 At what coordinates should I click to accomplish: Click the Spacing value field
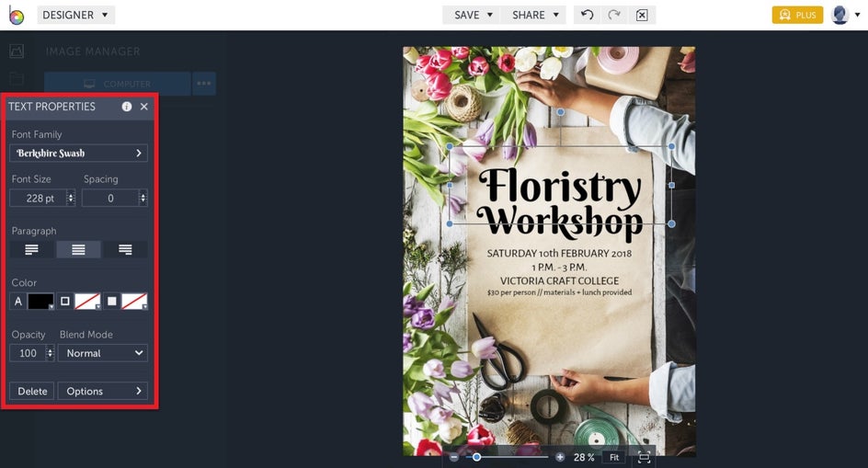click(x=110, y=198)
